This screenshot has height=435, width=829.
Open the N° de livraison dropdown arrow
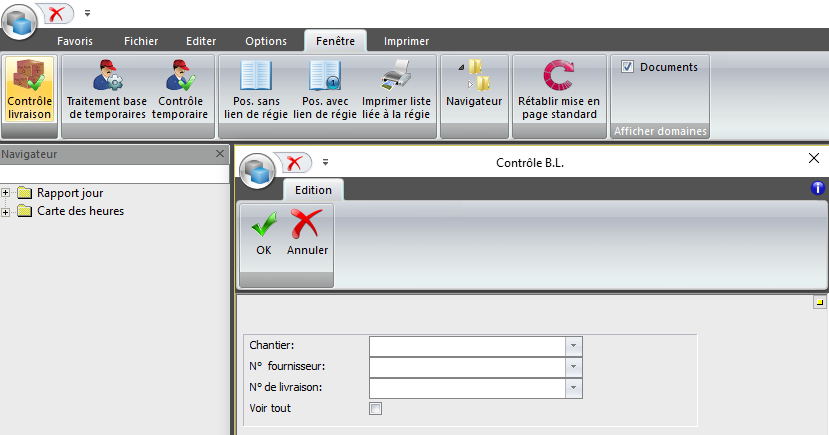pos(573,388)
